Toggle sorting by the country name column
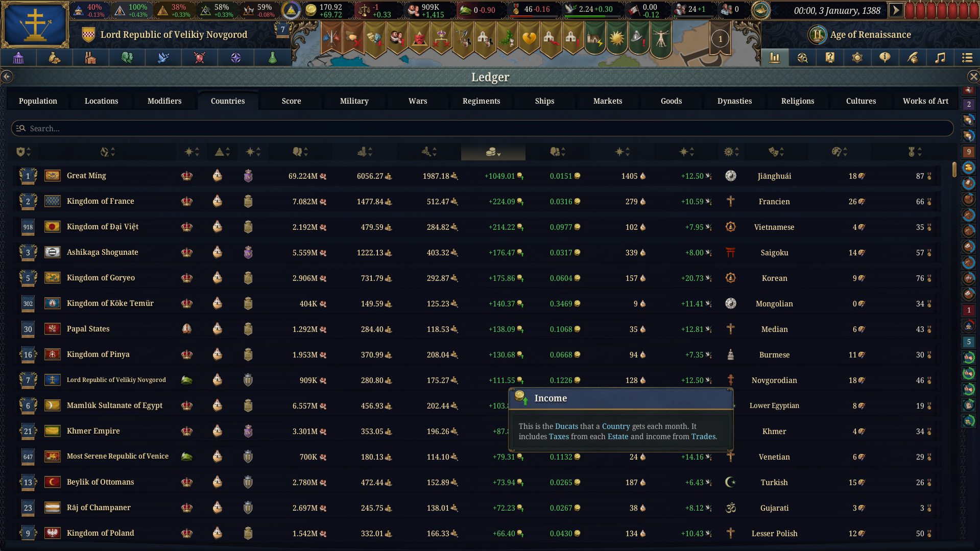Viewport: 980px width, 551px height. coord(108,152)
